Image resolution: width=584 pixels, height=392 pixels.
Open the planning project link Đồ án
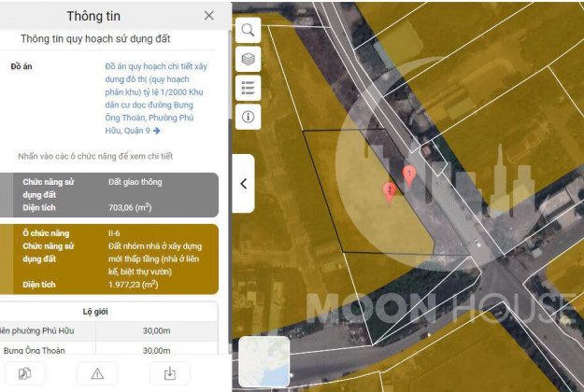(x=156, y=99)
